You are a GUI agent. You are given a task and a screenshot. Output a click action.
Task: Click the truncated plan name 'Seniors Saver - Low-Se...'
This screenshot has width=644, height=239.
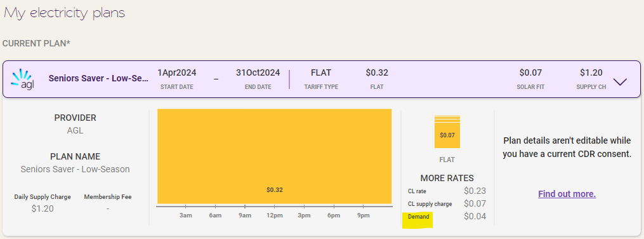click(98, 78)
